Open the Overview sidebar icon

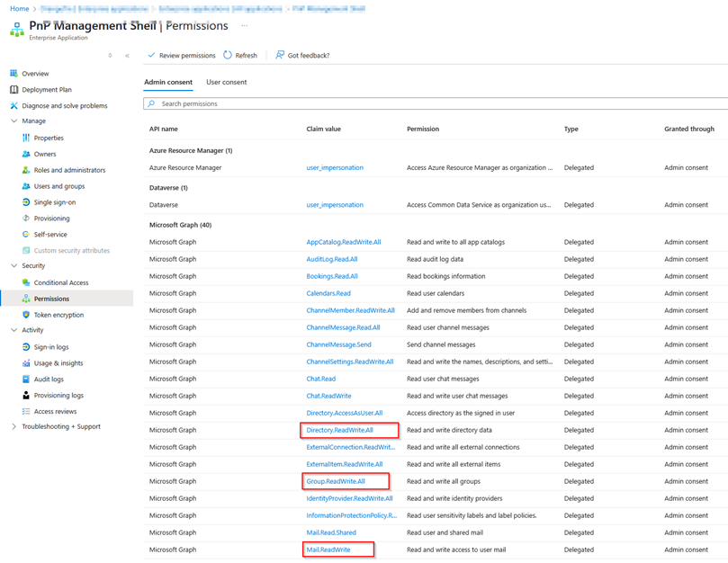13,74
